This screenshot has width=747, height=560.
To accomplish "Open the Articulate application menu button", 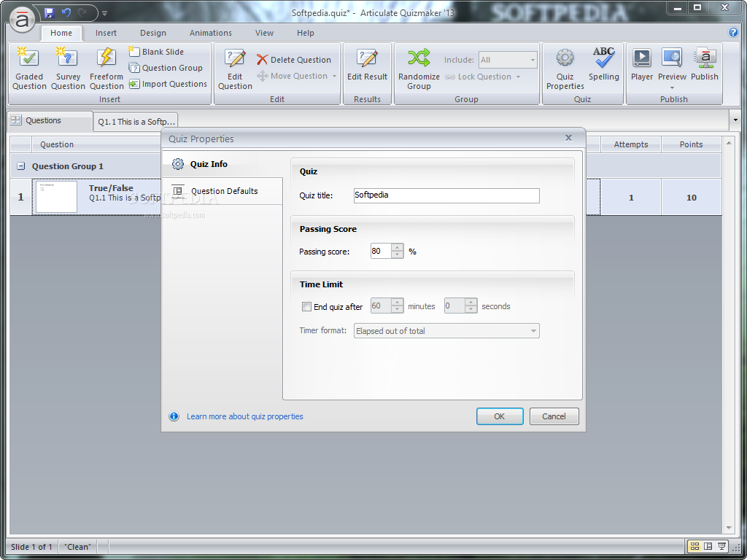I will (x=22, y=20).
